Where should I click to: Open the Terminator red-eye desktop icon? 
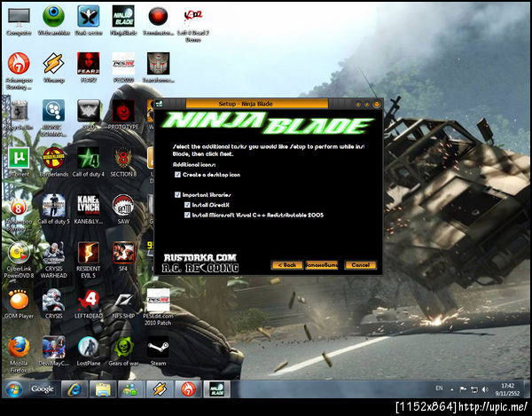[x=158, y=20]
